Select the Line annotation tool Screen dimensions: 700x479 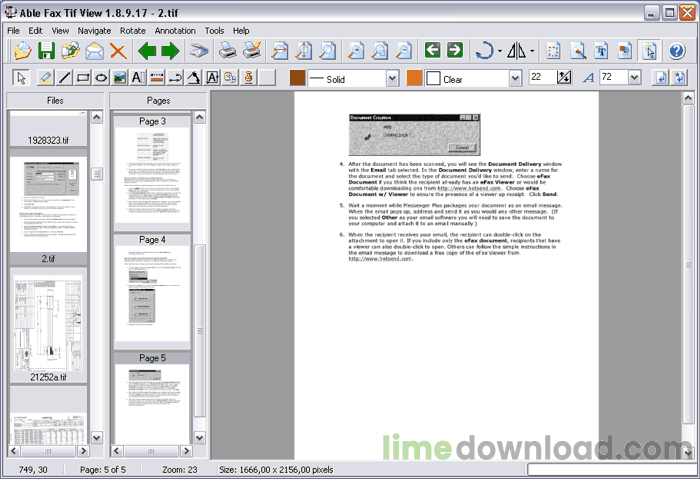pyautogui.click(x=65, y=78)
